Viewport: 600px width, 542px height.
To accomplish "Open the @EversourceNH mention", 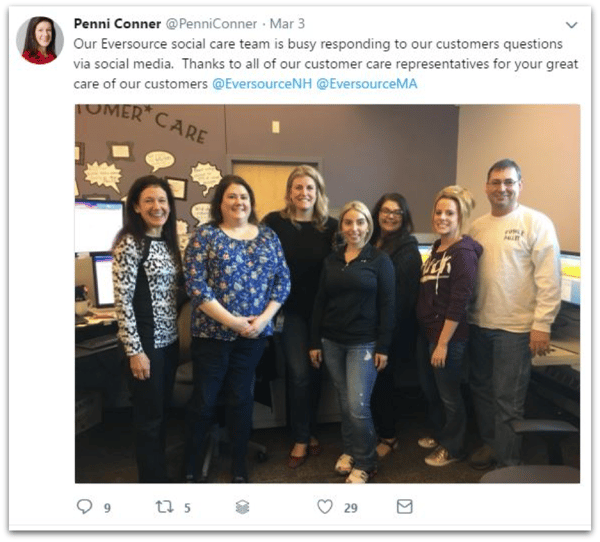I will click(x=262, y=84).
